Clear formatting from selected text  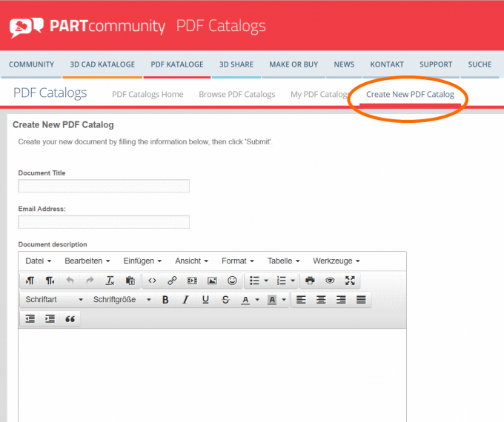point(110,281)
